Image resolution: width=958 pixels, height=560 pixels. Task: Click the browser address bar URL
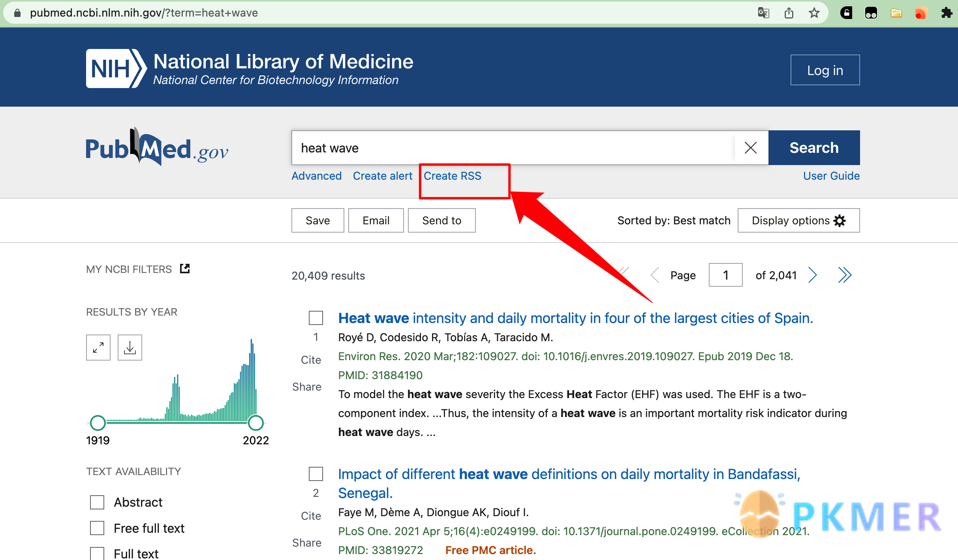[x=144, y=13]
